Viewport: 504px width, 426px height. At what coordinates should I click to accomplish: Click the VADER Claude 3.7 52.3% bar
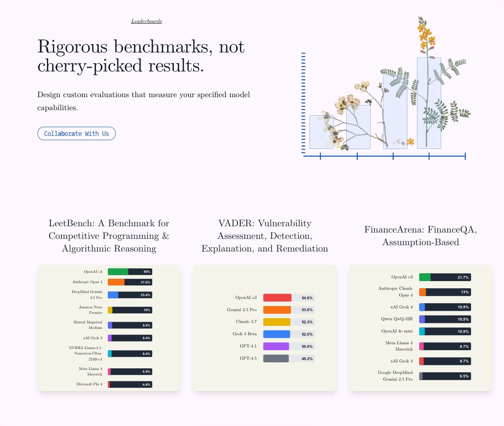pos(289,322)
